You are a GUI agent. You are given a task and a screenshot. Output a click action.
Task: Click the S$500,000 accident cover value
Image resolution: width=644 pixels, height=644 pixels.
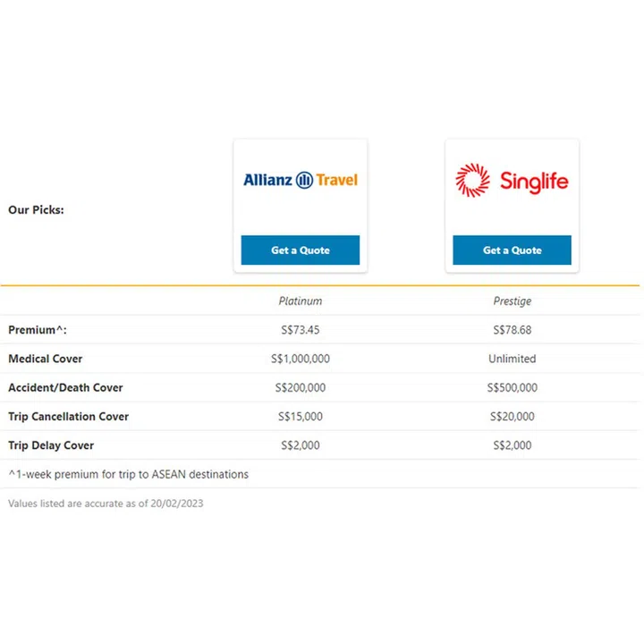[x=512, y=387]
